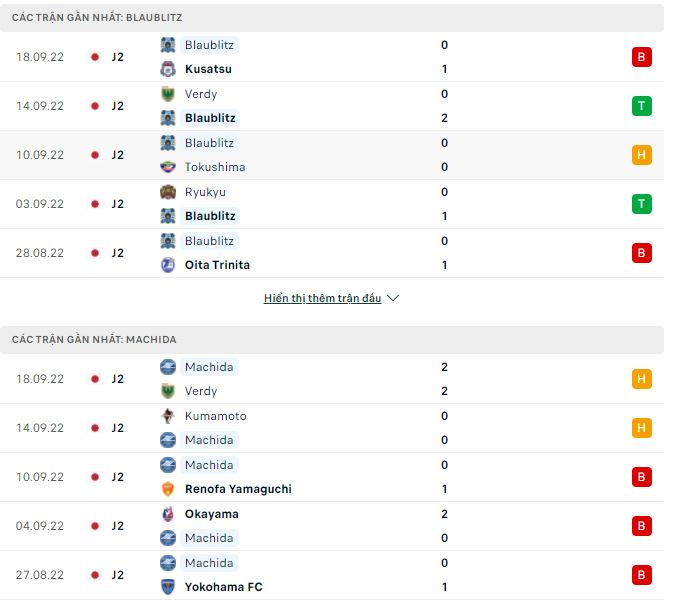Click the Kusatsu team crest icon
675x601 pixels.
tap(168, 69)
